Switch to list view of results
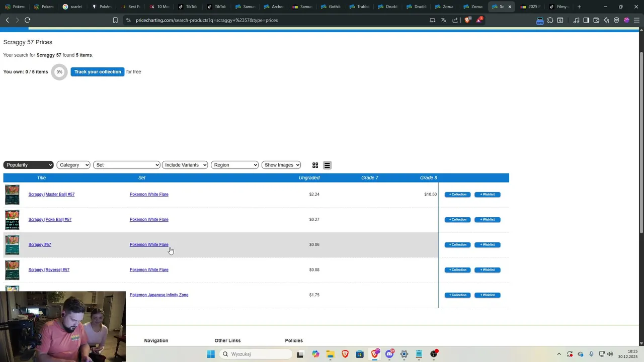Image resolution: width=644 pixels, height=362 pixels. click(327, 165)
